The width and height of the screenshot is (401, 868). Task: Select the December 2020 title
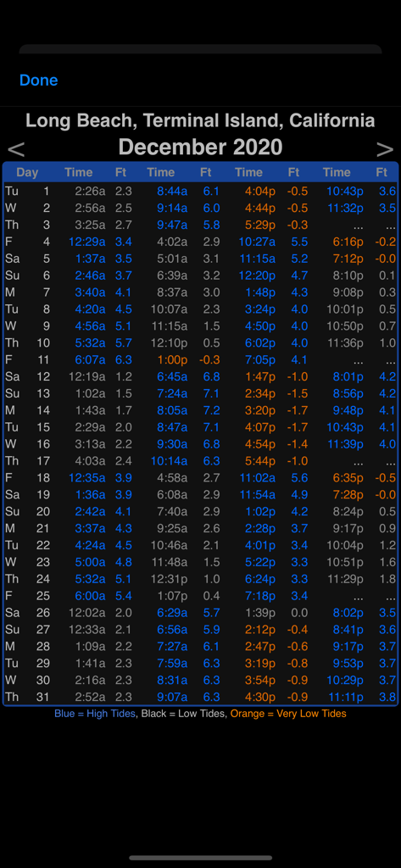(x=200, y=147)
